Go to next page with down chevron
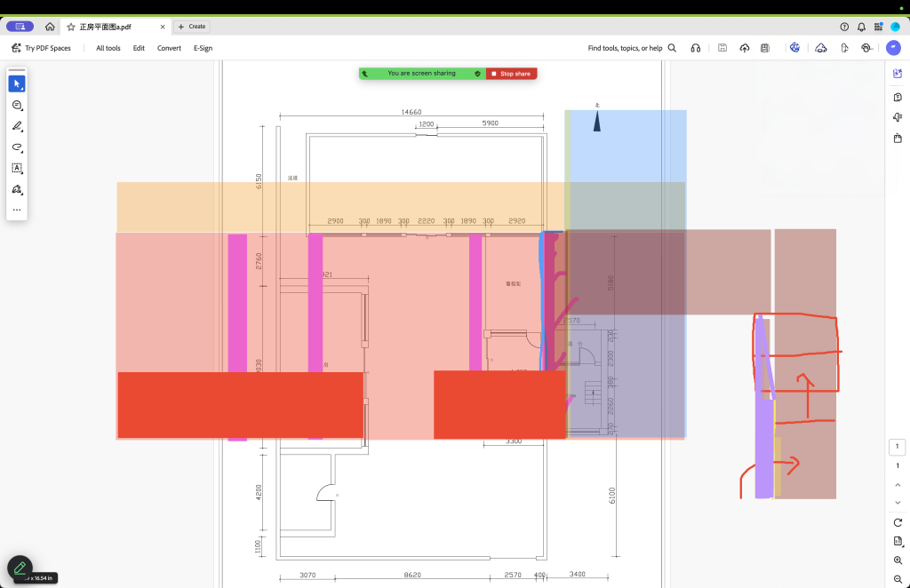The height and width of the screenshot is (588, 910). [898, 503]
